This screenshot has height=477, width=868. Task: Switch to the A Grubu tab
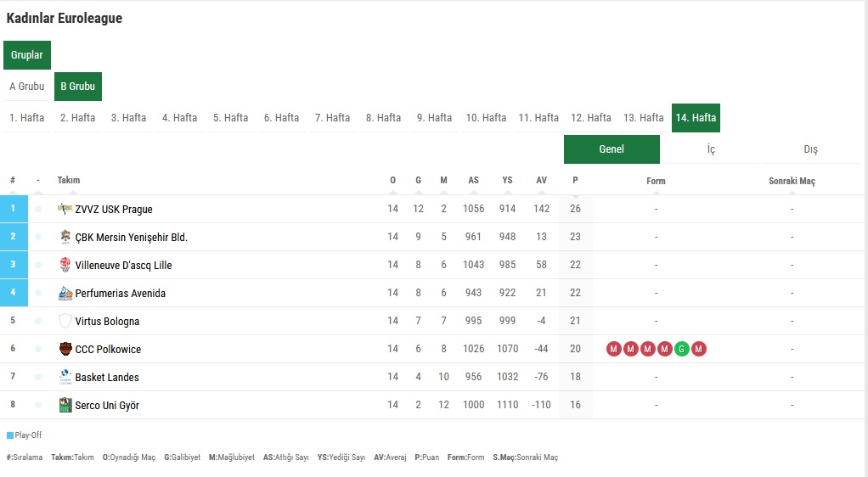(26, 87)
